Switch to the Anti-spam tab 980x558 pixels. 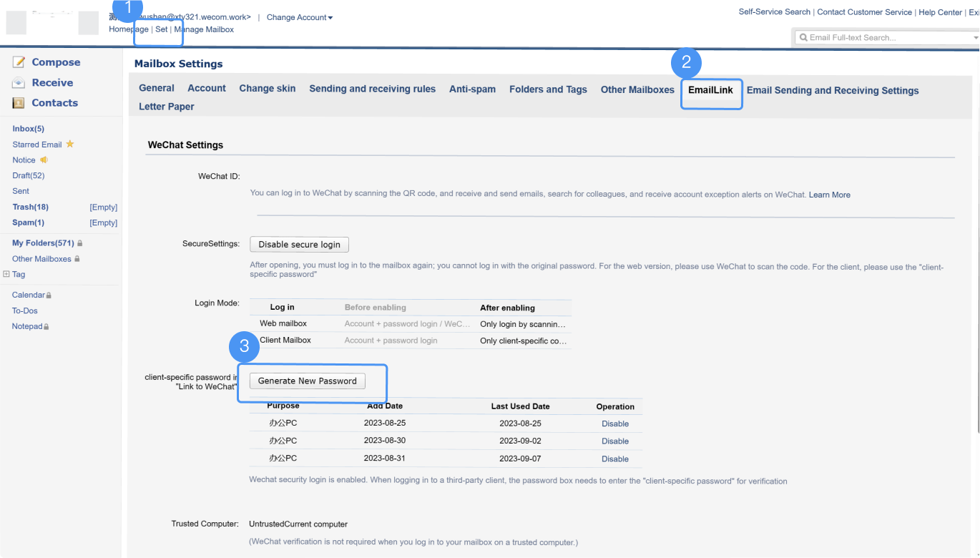pos(472,89)
